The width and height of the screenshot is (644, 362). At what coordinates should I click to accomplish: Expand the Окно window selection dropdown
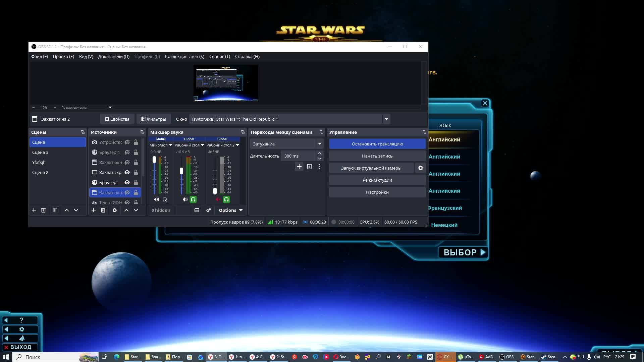click(386, 119)
